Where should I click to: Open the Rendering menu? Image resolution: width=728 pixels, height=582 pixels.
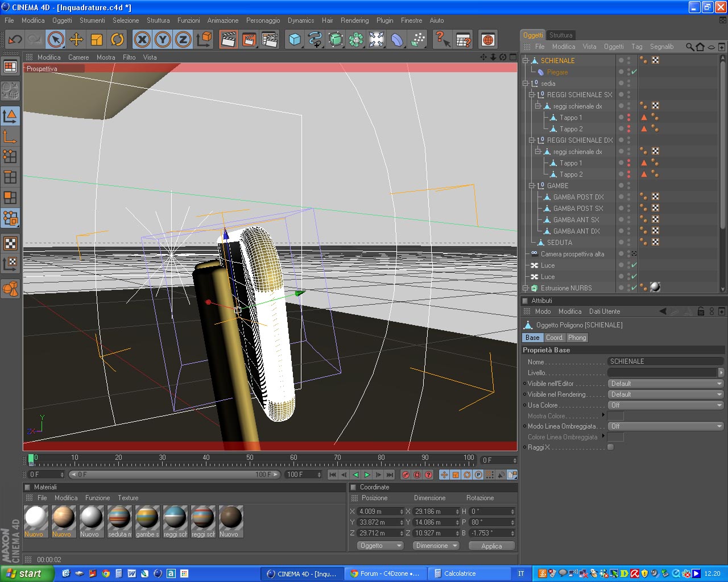click(x=354, y=20)
